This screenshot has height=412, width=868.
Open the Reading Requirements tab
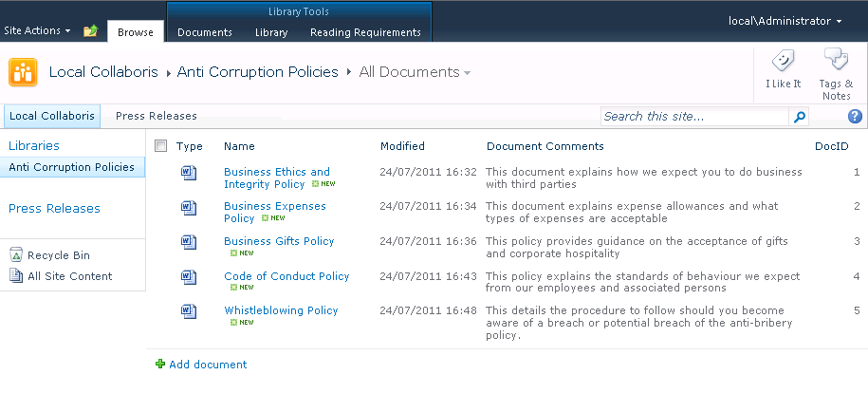365,32
